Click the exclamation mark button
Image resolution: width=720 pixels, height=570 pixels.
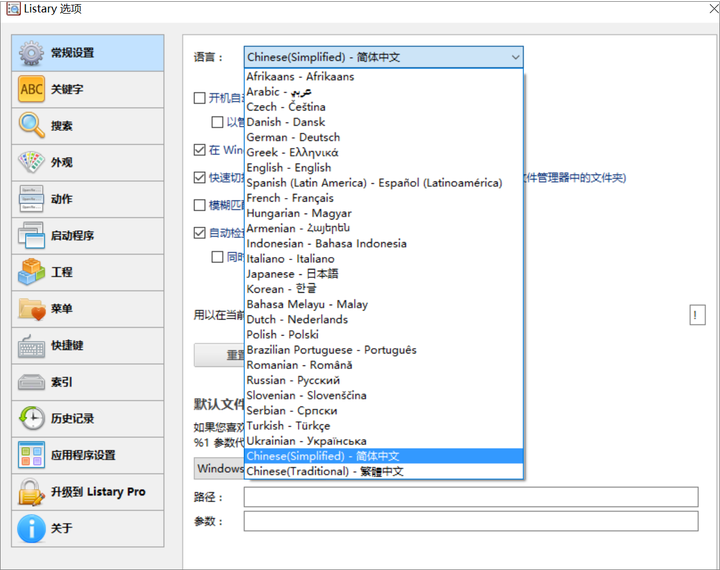[697, 315]
